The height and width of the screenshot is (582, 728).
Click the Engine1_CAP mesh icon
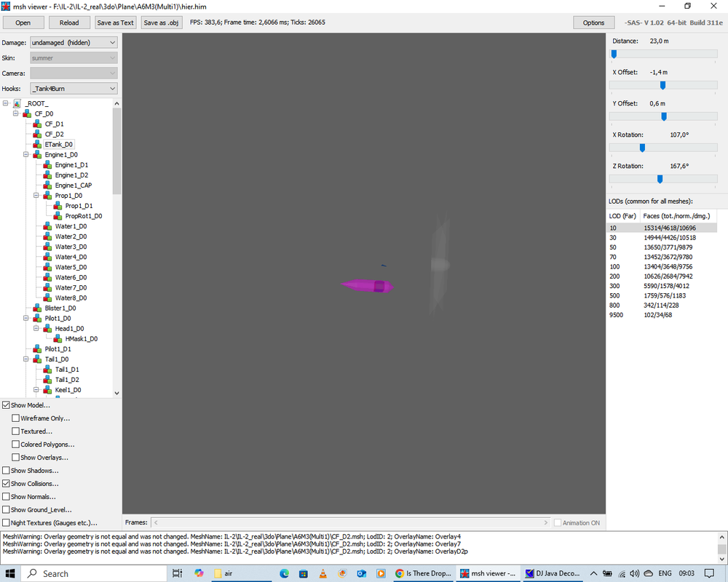[48, 186]
